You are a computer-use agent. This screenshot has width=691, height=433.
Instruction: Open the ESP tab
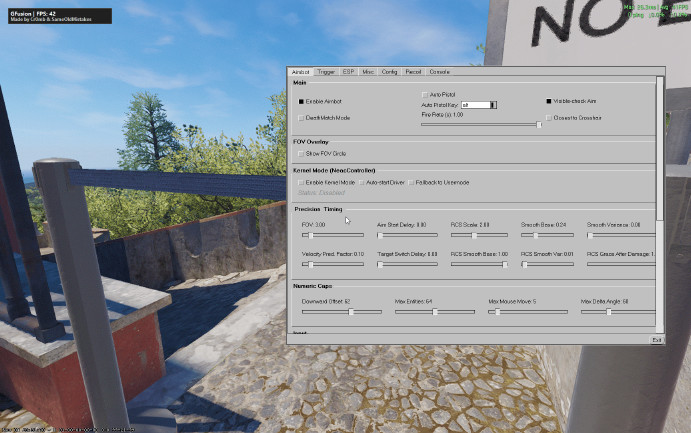[x=348, y=72]
